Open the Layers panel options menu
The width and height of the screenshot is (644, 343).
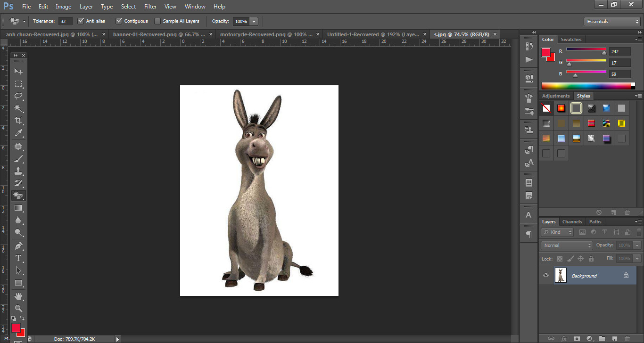pos(638,222)
